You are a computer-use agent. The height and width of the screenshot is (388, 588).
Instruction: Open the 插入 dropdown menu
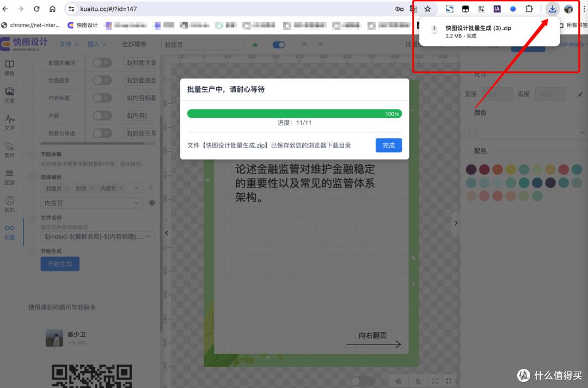97,44
